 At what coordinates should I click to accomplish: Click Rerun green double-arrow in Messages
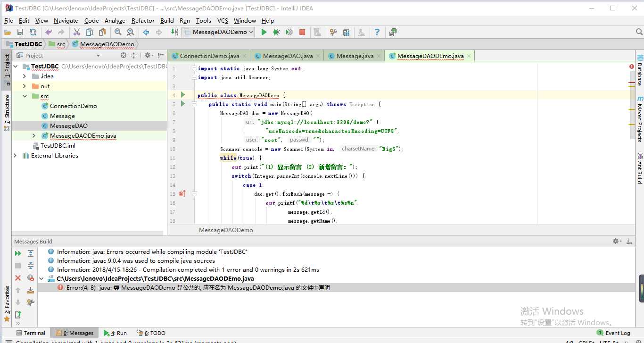(x=18, y=253)
